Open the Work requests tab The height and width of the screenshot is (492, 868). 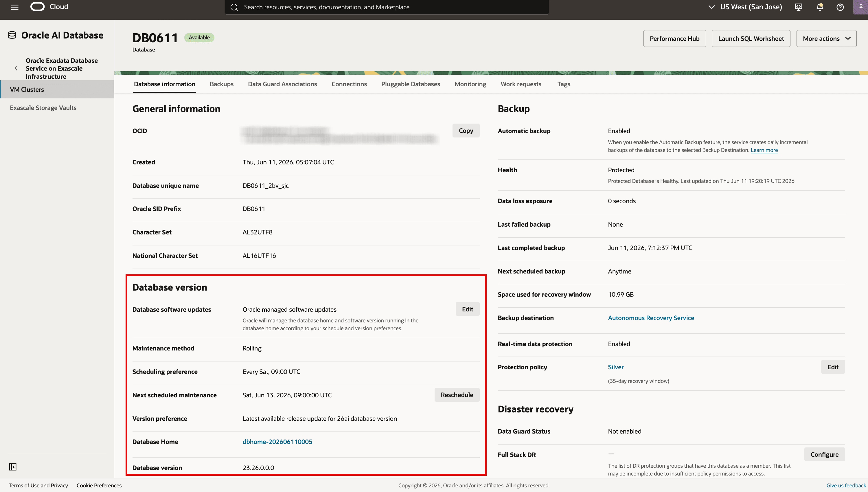tap(521, 84)
